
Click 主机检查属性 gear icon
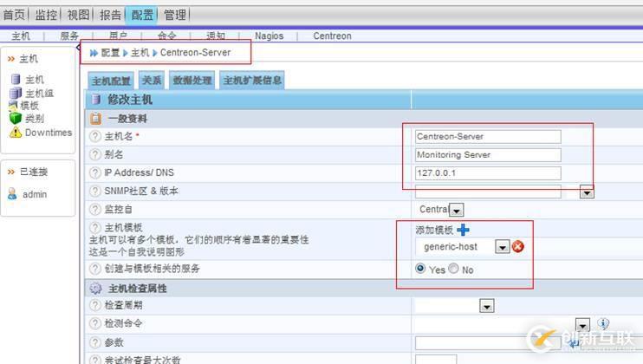pos(95,289)
